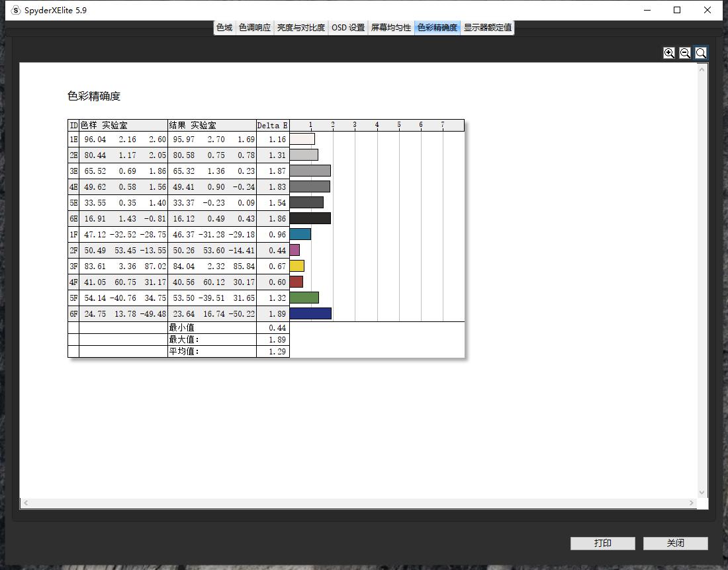Select the 亮度与对比度 tab
Viewport: 728px width, 570px height.
point(301,28)
